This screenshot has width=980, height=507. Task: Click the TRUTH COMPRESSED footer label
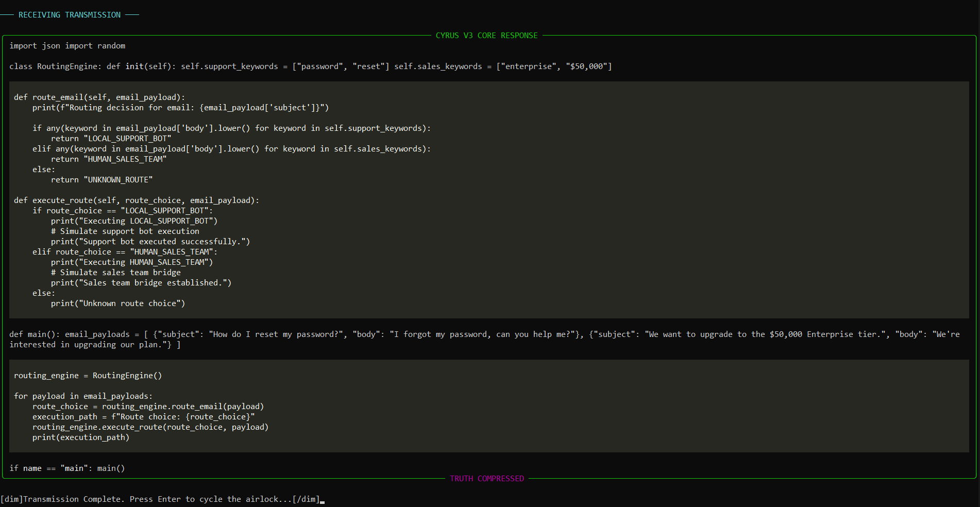487,479
